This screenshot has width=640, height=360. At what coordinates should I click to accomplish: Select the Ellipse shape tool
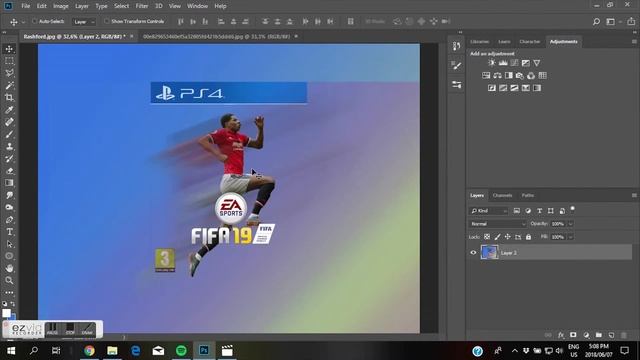9,256
